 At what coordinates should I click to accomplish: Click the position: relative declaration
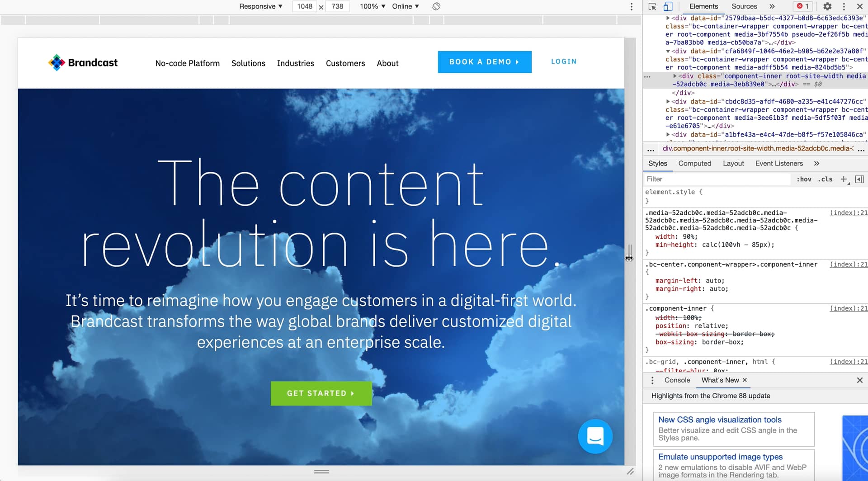(x=692, y=326)
